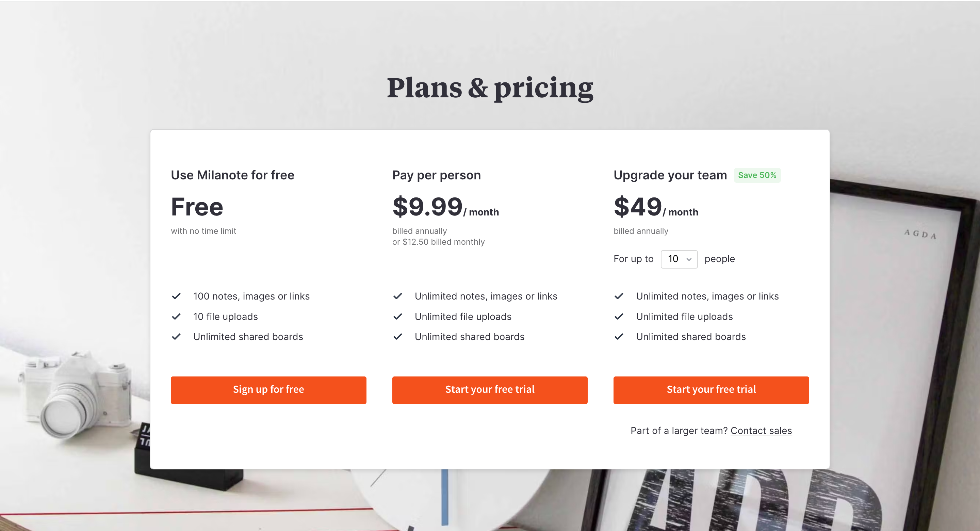Click the Use Milanote for free heading
This screenshot has height=531, width=980.
(232, 175)
